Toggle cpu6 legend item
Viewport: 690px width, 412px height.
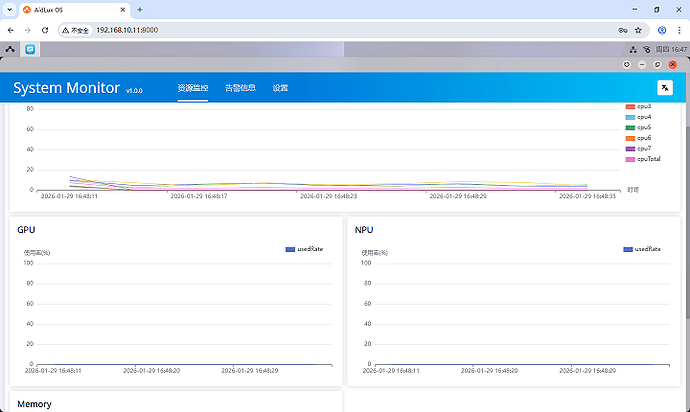coord(638,138)
